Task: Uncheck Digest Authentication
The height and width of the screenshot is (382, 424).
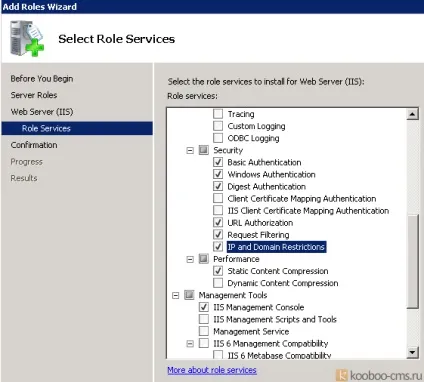Action: coord(218,186)
